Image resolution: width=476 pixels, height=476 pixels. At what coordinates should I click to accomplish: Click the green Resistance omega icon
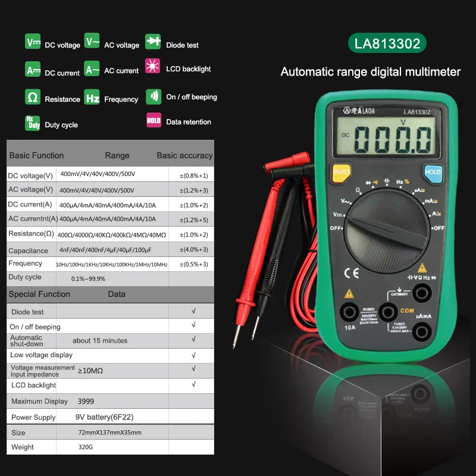click(33, 97)
